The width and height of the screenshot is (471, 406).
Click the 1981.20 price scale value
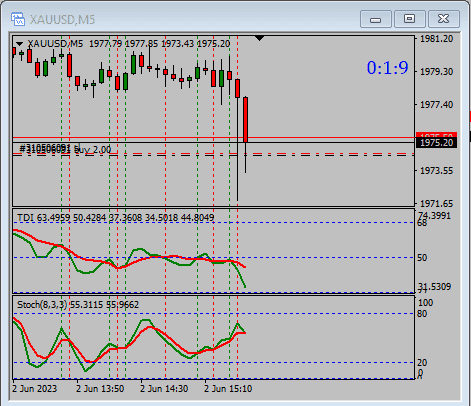tap(436, 39)
